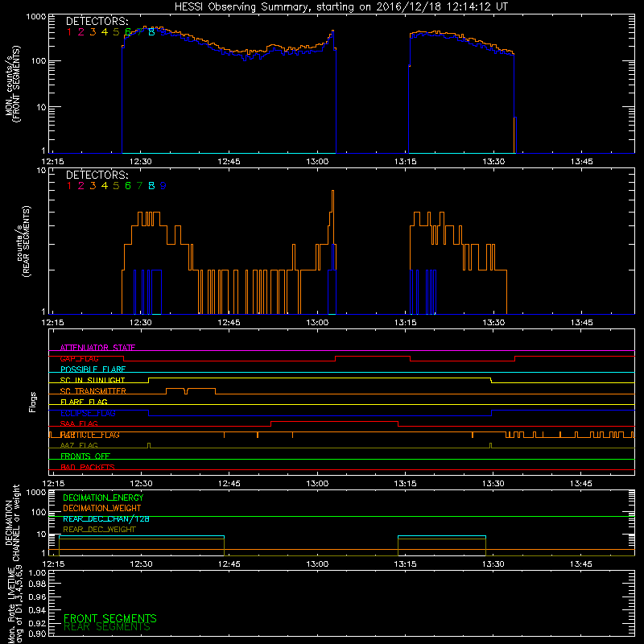644x644 pixels.
Task: Click the REAR_DEC_WEIGHT legend label
Action: click(99, 530)
